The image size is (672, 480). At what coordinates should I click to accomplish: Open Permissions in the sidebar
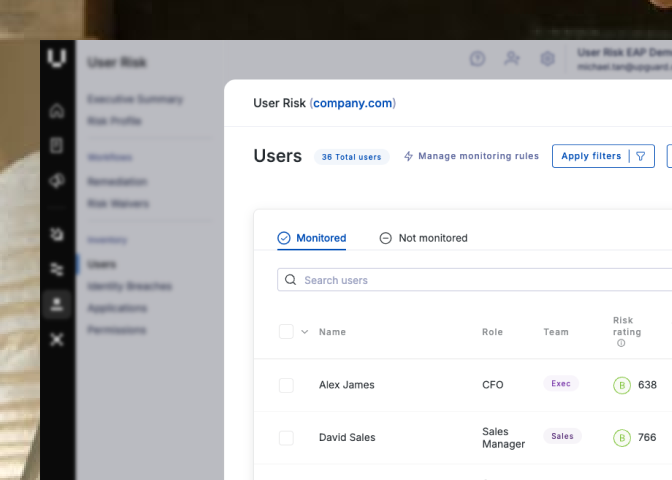[x=117, y=330]
